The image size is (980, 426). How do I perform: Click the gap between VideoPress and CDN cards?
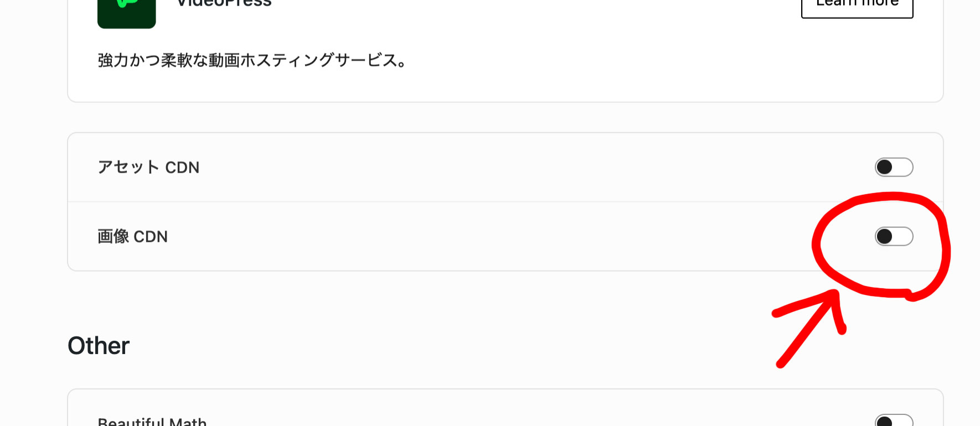(x=498, y=117)
